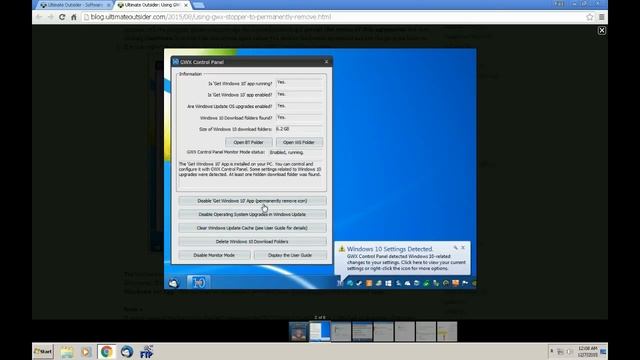Screen dimensions: 640x360
Task: Open the lightbox thumbnail showing a portrait photo
Action: coord(299,331)
